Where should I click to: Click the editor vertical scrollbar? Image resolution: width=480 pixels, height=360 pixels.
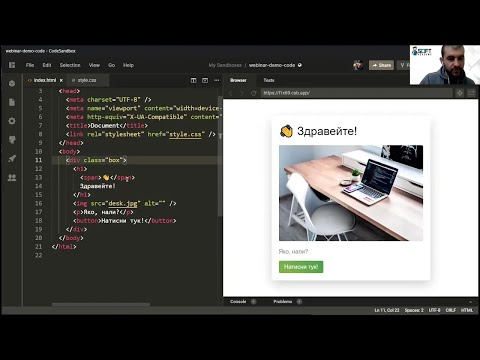220,157
